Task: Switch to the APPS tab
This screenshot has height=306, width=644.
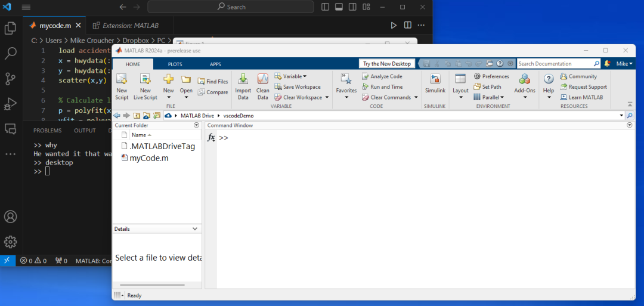Action: point(215,64)
